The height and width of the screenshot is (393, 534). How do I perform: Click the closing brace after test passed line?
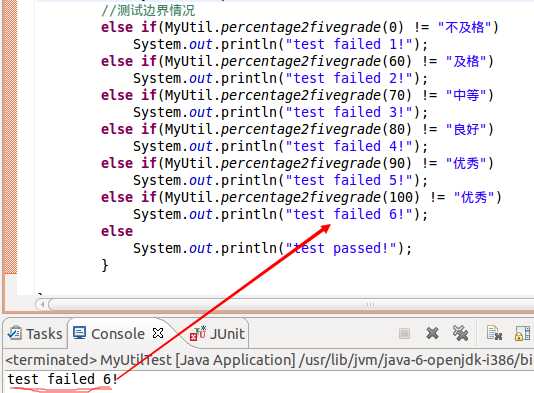pyautogui.click(x=105, y=265)
